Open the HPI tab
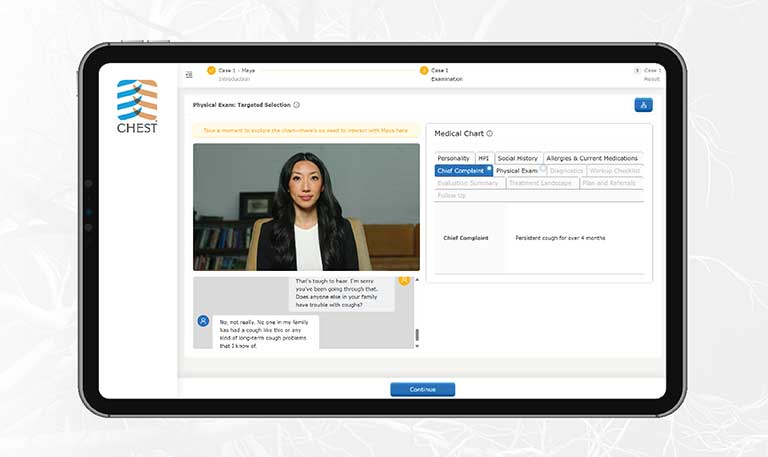Screen dimensions: 768x457 coord(484,158)
